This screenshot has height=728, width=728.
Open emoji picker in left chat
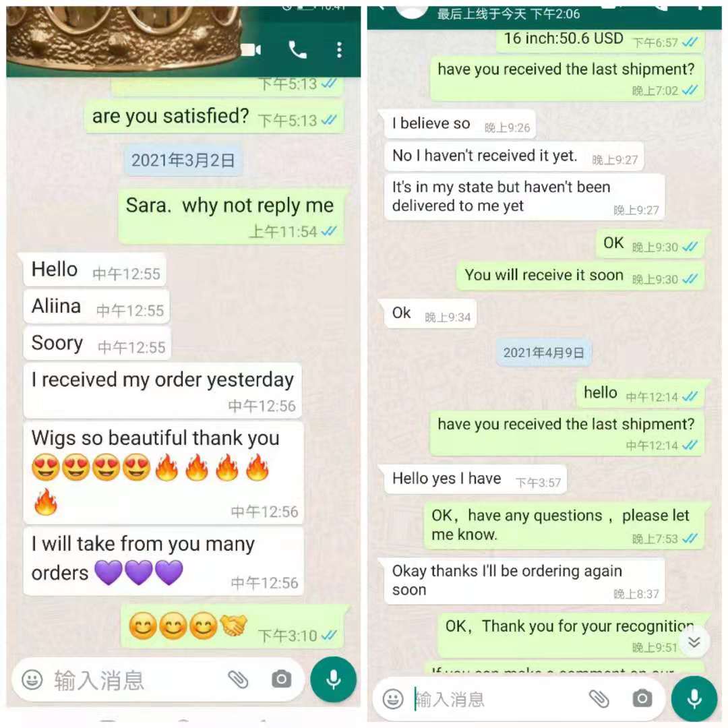pos(32,679)
